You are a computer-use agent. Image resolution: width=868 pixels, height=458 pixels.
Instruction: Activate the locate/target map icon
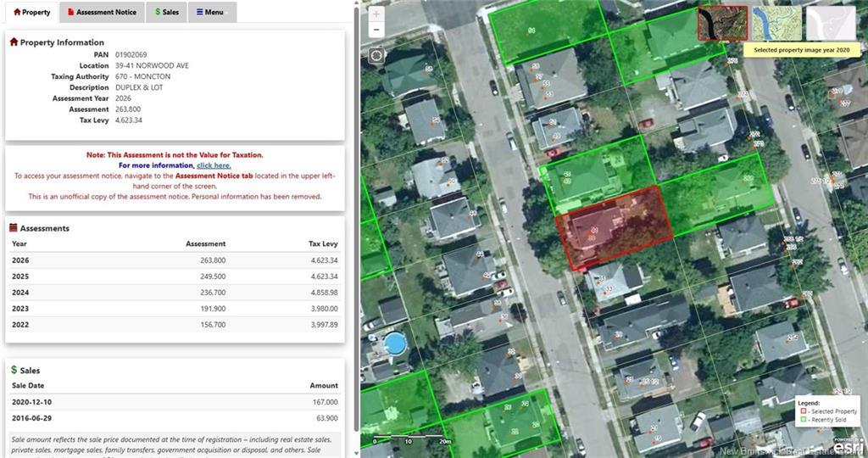tap(376, 55)
